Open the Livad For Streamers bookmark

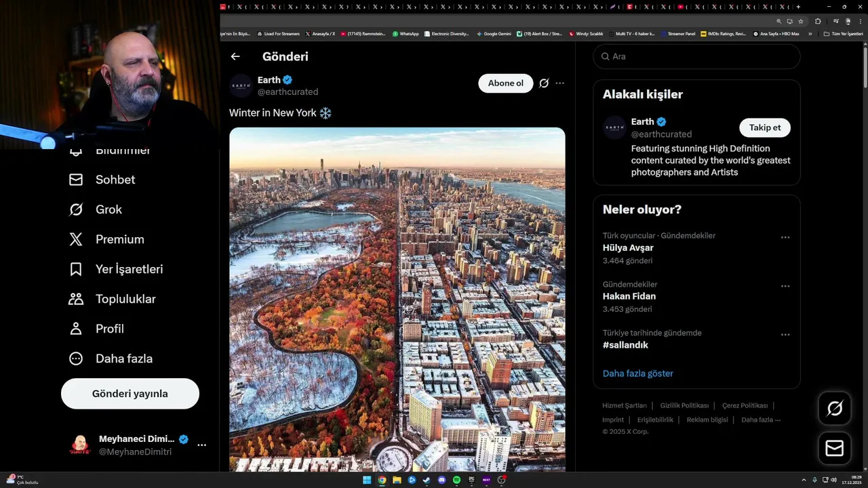(279, 33)
